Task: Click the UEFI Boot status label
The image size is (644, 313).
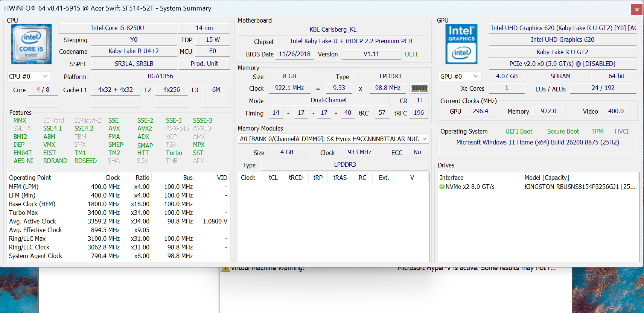Action: [x=519, y=131]
